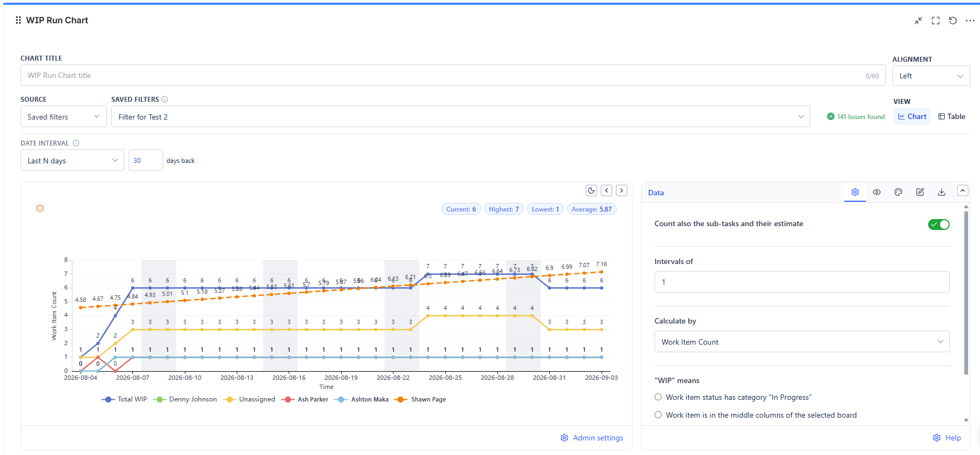
Task: Open the download export tab
Action: click(942, 192)
